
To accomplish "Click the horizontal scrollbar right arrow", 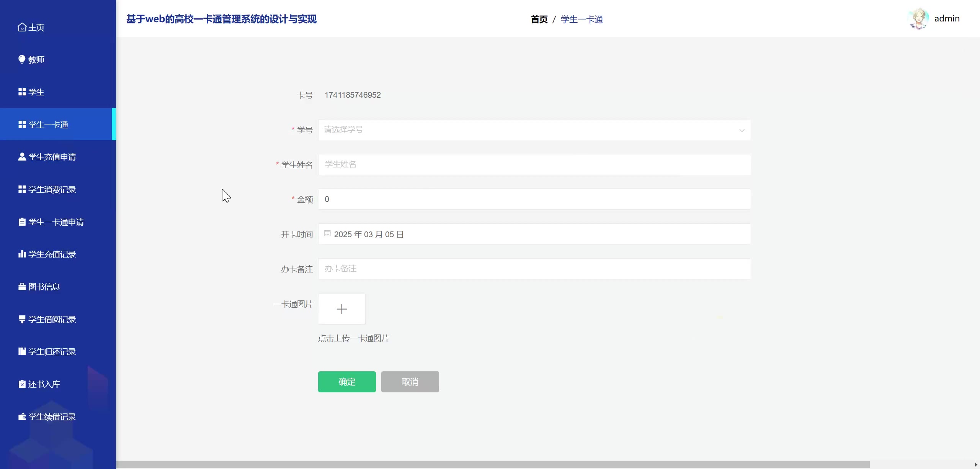I will (976, 464).
